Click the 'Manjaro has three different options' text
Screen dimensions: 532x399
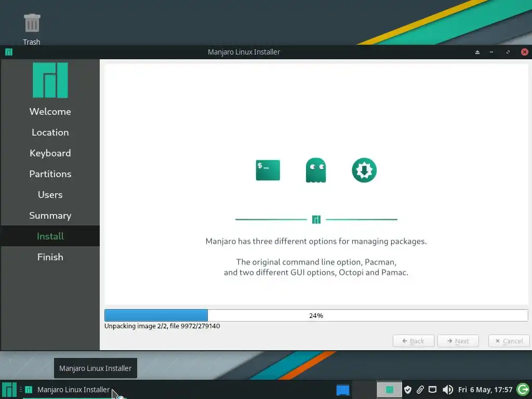[x=316, y=241]
